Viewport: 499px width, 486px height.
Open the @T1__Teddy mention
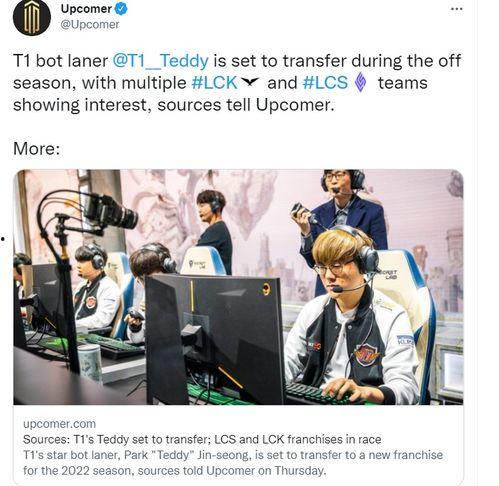[161, 61]
